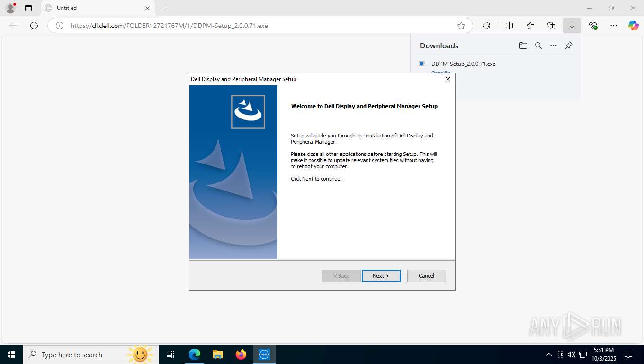The image size is (644, 364).
Task: Select the Untitled browser tab
Action: click(x=97, y=8)
